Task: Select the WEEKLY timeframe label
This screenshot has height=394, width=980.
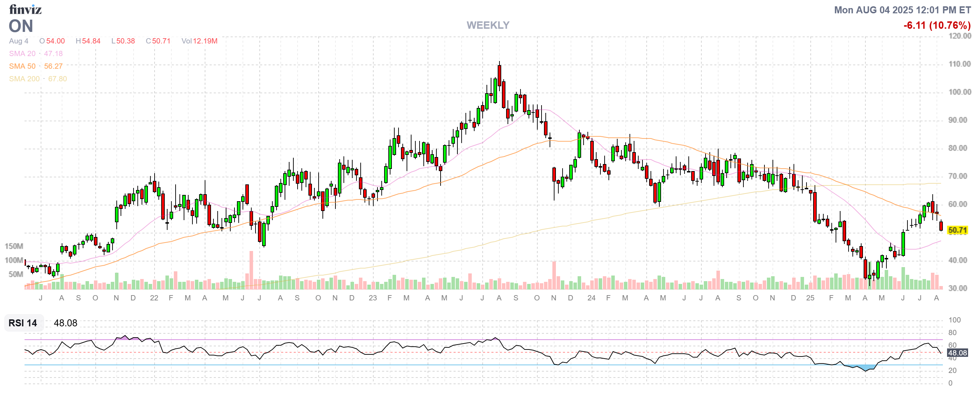Action: click(x=488, y=25)
